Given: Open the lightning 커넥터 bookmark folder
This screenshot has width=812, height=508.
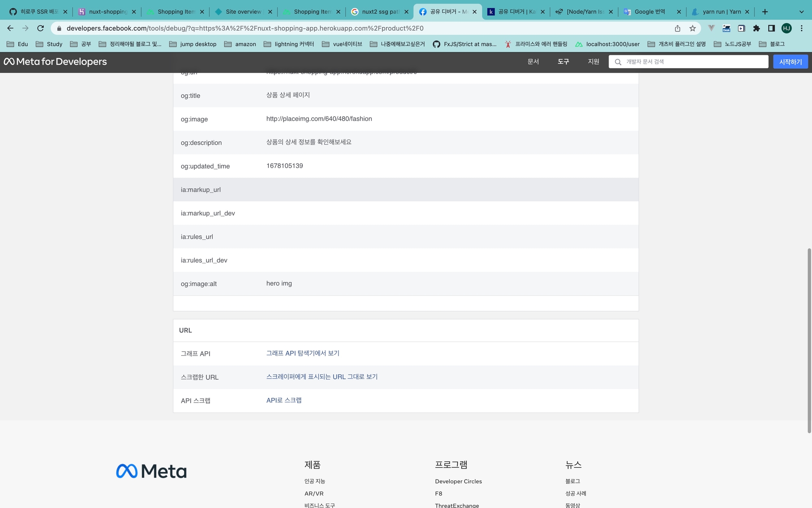Looking at the screenshot, I should (x=289, y=44).
